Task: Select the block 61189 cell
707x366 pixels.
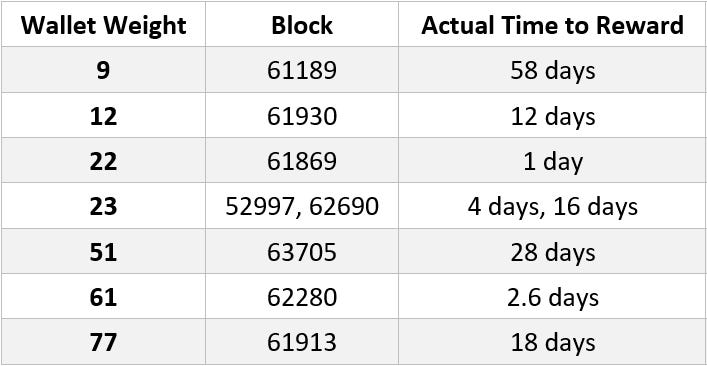Action: pyautogui.click(x=302, y=70)
